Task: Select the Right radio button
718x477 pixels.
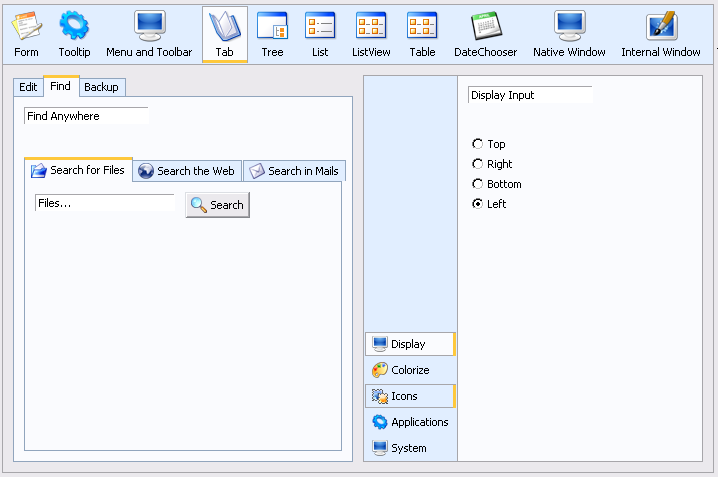Action: point(478,164)
